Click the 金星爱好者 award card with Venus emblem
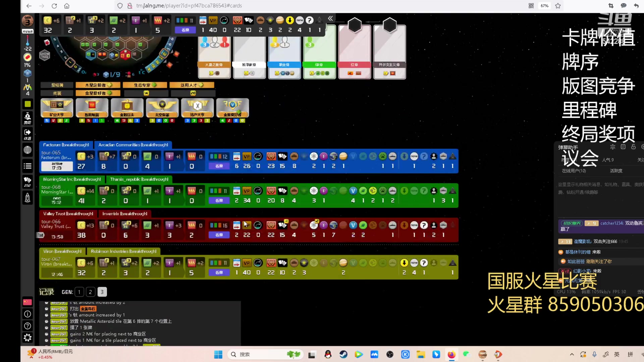The image size is (644, 362). [x=233, y=108]
